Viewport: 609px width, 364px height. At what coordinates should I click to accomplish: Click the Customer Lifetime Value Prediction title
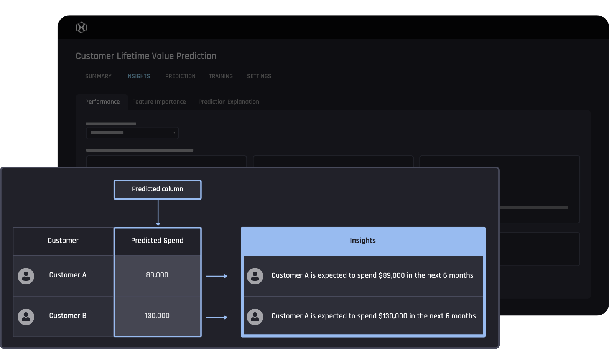[146, 56]
